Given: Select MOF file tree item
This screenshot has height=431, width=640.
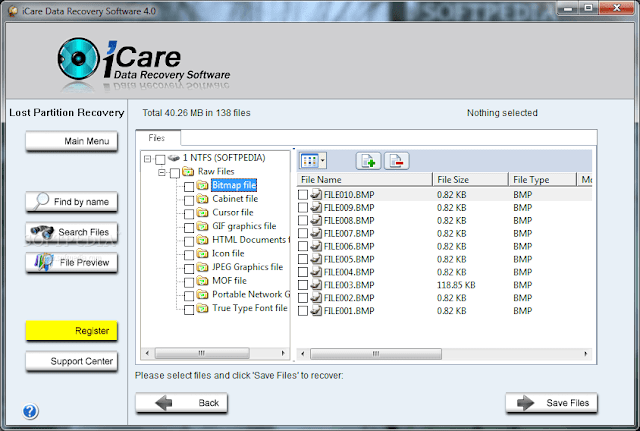Looking at the screenshot, I should 229,281.
